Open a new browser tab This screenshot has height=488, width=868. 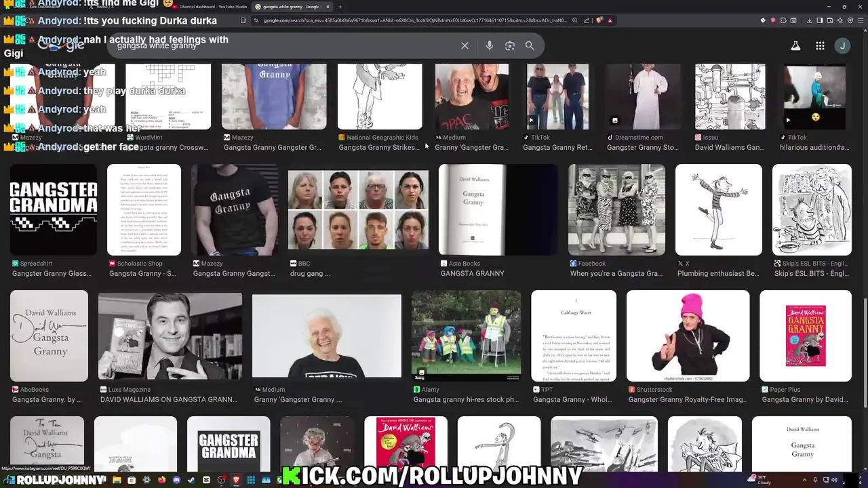click(340, 7)
